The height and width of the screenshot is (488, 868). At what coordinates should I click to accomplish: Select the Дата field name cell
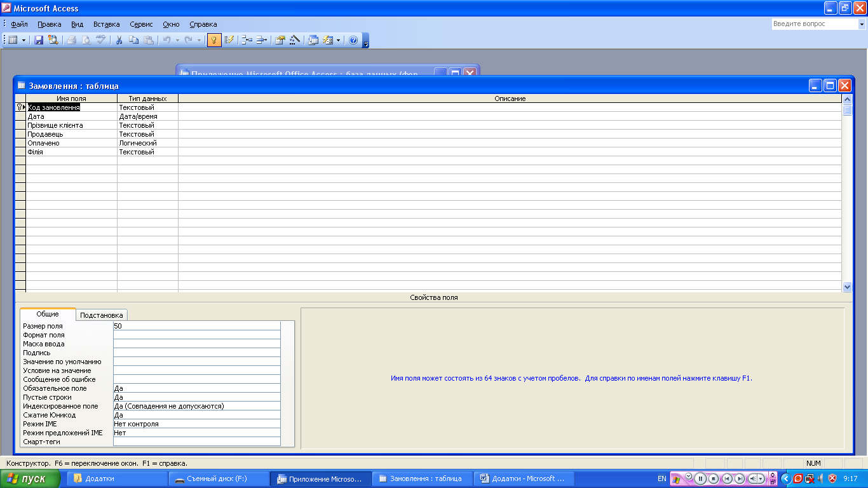pyautogui.click(x=71, y=117)
